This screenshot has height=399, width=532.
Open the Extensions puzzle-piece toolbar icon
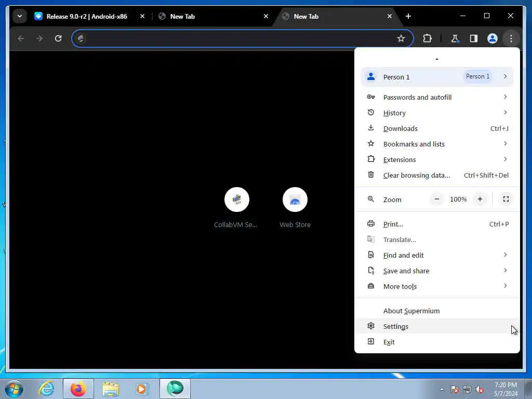point(427,38)
